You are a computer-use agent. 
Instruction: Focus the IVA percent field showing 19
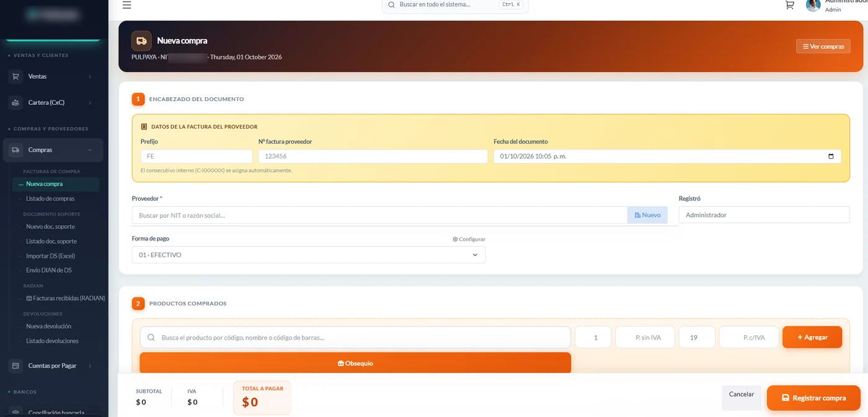[x=697, y=338]
